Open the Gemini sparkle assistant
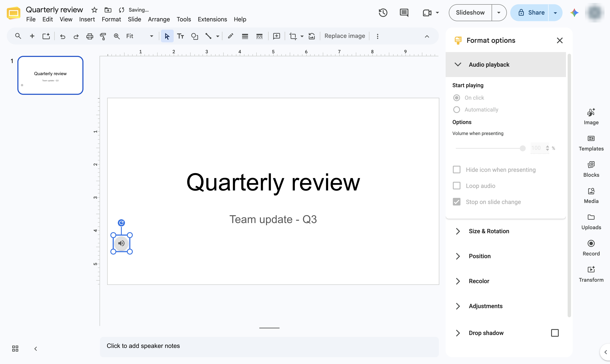610x364 pixels. point(574,12)
